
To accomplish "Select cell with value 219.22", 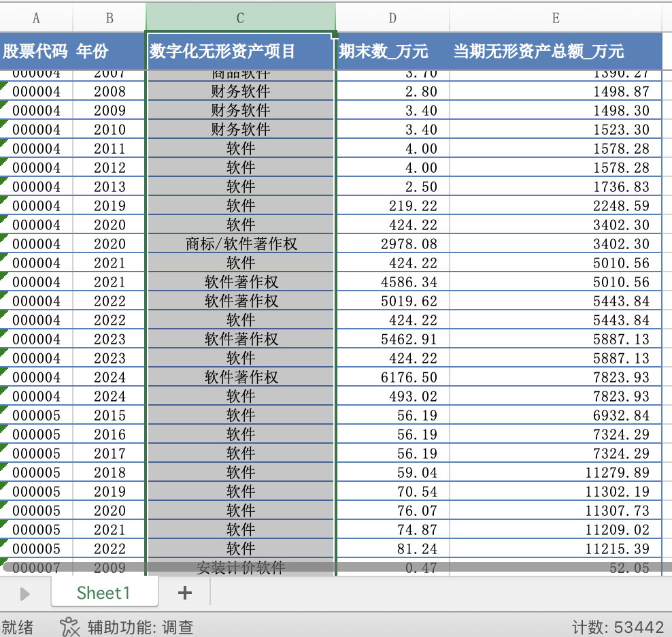I will [x=392, y=206].
